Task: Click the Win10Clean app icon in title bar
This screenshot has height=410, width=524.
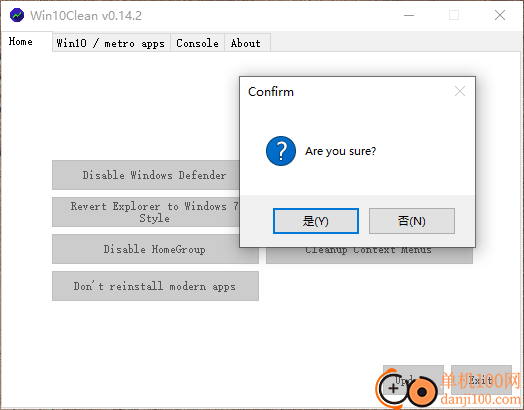Action: (17, 15)
